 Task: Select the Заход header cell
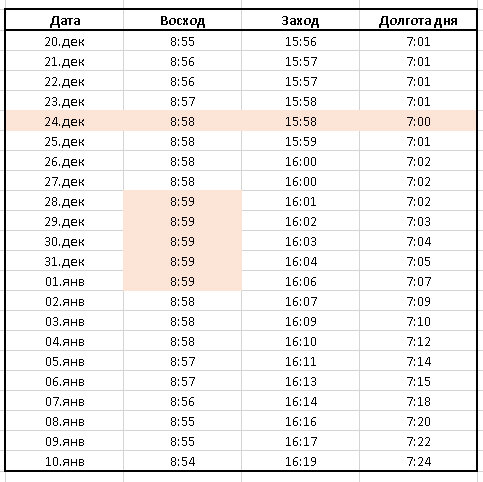click(x=300, y=20)
